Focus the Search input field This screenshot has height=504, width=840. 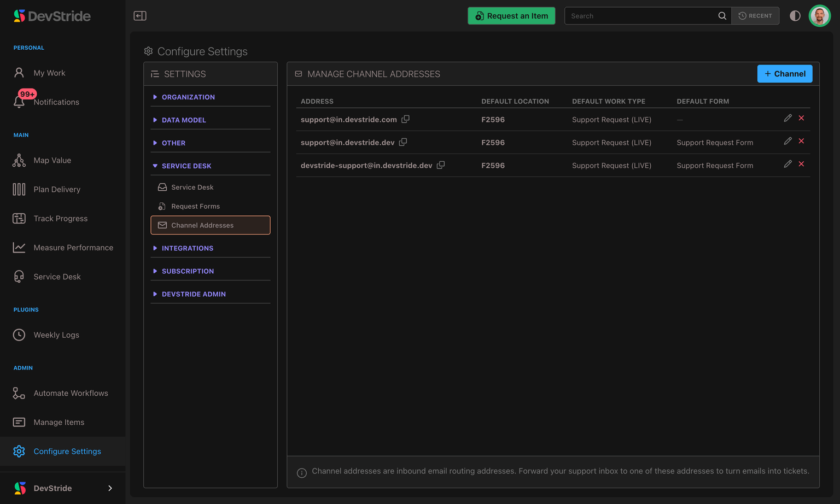click(x=641, y=16)
